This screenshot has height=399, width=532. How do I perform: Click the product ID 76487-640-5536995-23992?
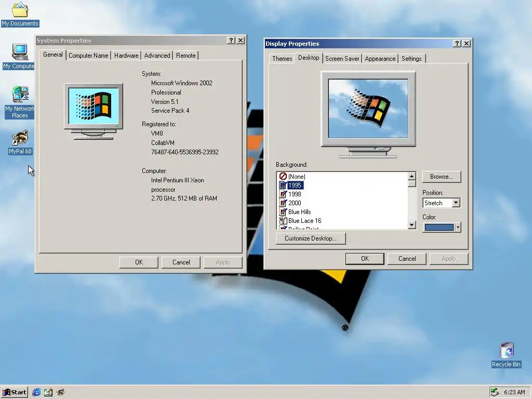pos(184,152)
